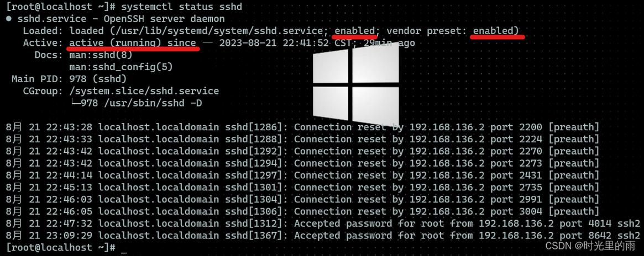Click the underlined enabled after vendor preset
The image size is (644, 256).
click(x=495, y=30)
